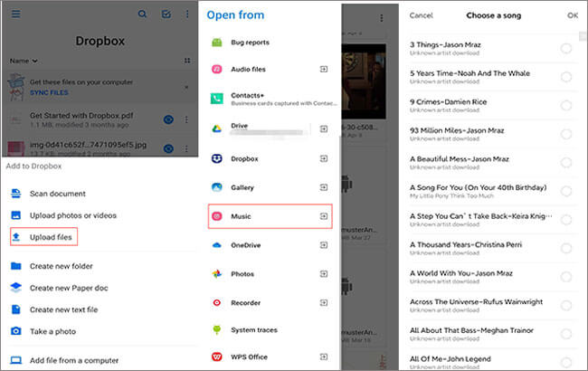Select radio button for A World With You-Jason Mraz
Viewport: 588px width, 371px height.
point(566,277)
